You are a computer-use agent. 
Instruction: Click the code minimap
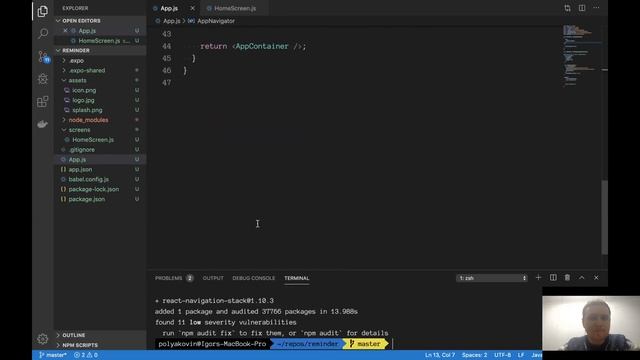click(x=582, y=56)
